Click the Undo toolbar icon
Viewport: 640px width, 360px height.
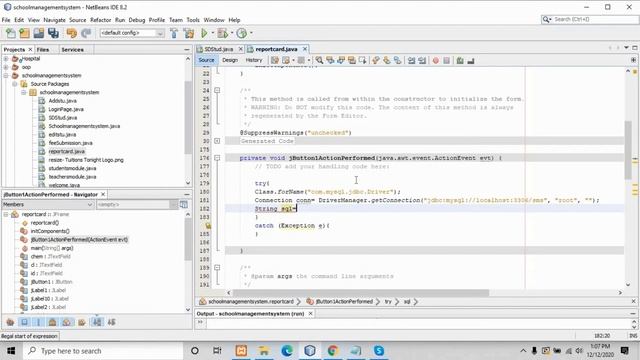click(x=71, y=33)
